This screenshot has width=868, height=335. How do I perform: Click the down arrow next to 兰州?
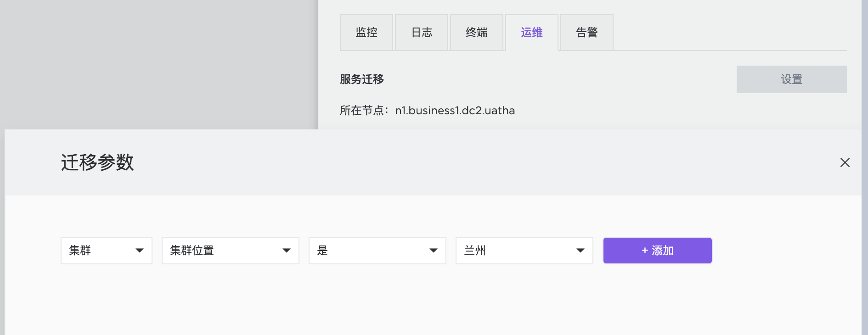[x=580, y=251]
